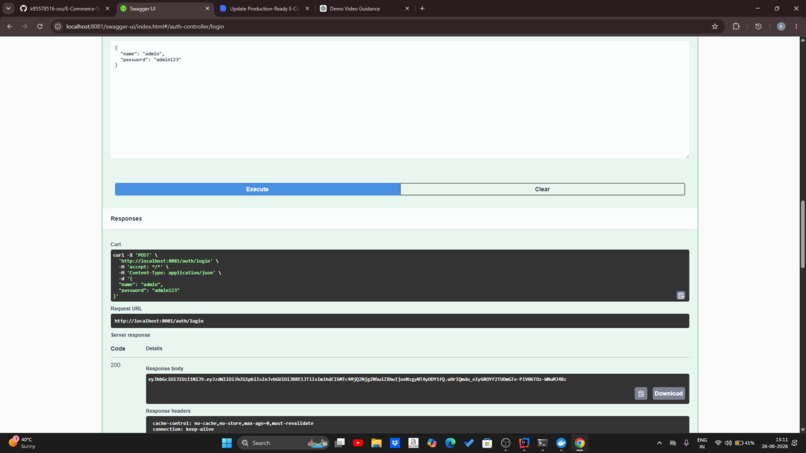Click the cache-control response header line
This screenshot has width=806, height=453.
pyautogui.click(x=233, y=423)
